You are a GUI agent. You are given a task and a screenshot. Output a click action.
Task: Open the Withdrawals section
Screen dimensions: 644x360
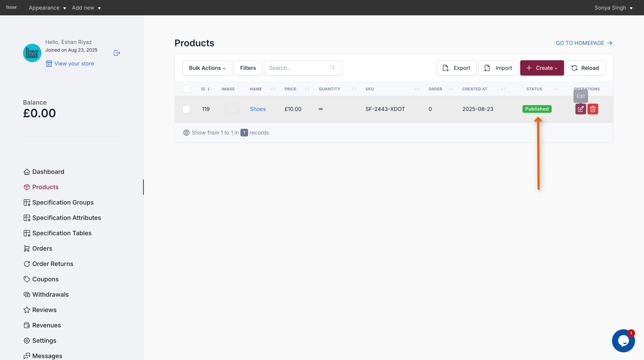[46, 295]
